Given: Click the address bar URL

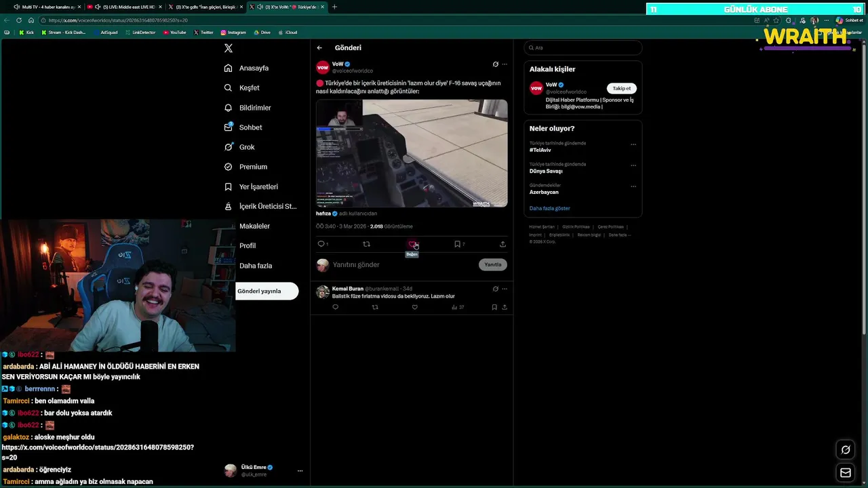Looking at the screenshot, I should [x=117, y=20].
